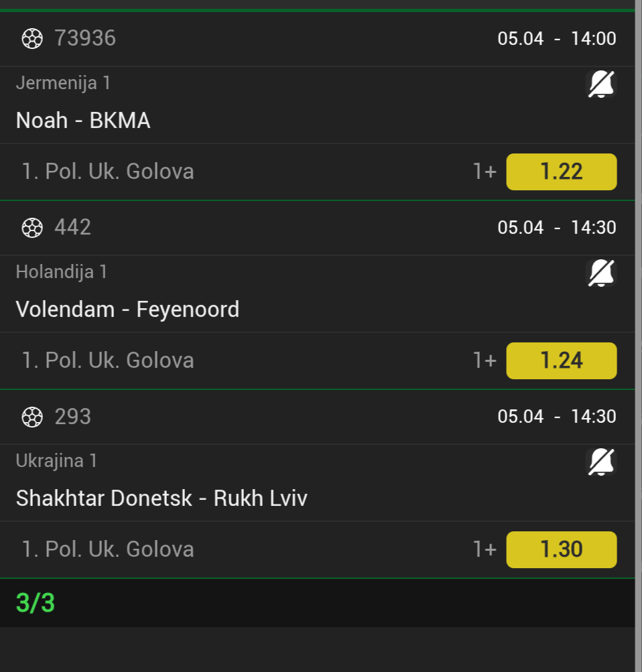The height and width of the screenshot is (672, 642).
Task: Click the Shakhtar match 1. Pol. Uk. Golova label
Action: (108, 549)
